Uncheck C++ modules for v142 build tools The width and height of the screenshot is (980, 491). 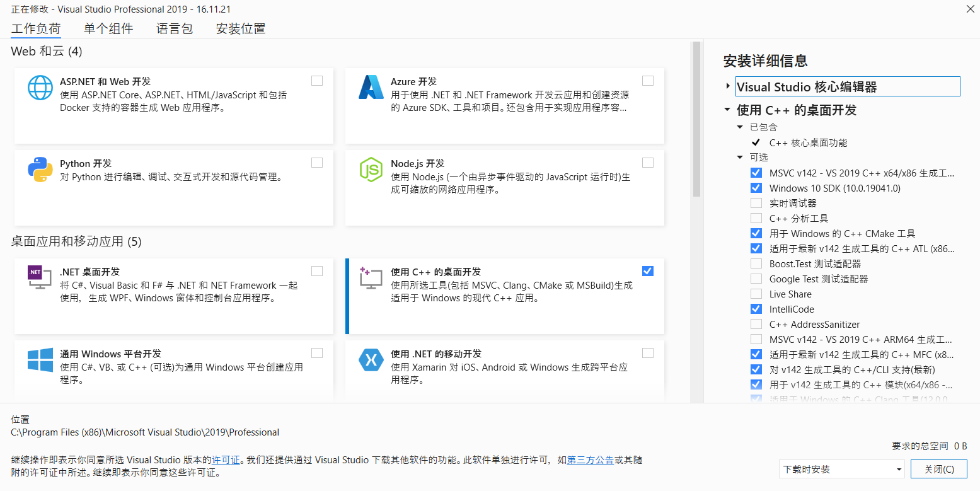(x=756, y=384)
